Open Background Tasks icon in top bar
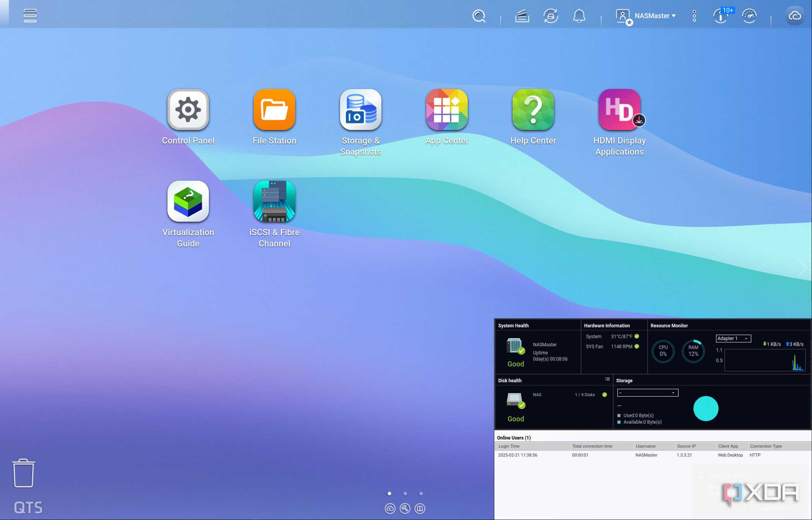The image size is (812, 520). pos(522,16)
